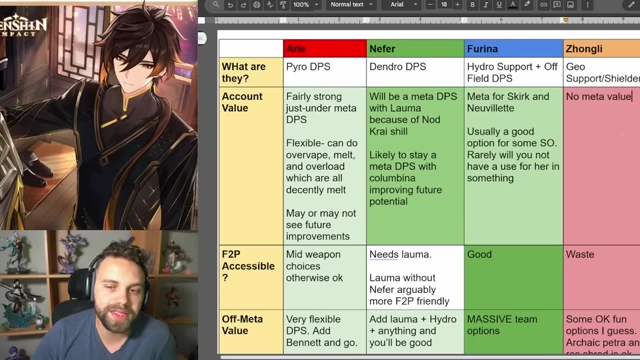Viewport: 640px width, 360px height.
Task: Click 'Will be a meta DPS with Lauma' text
Action: pyautogui.click(x=413, y=114)
